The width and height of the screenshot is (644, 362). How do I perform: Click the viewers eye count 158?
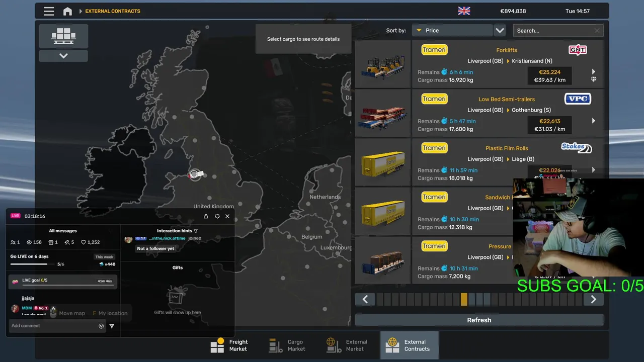[34, 242]
